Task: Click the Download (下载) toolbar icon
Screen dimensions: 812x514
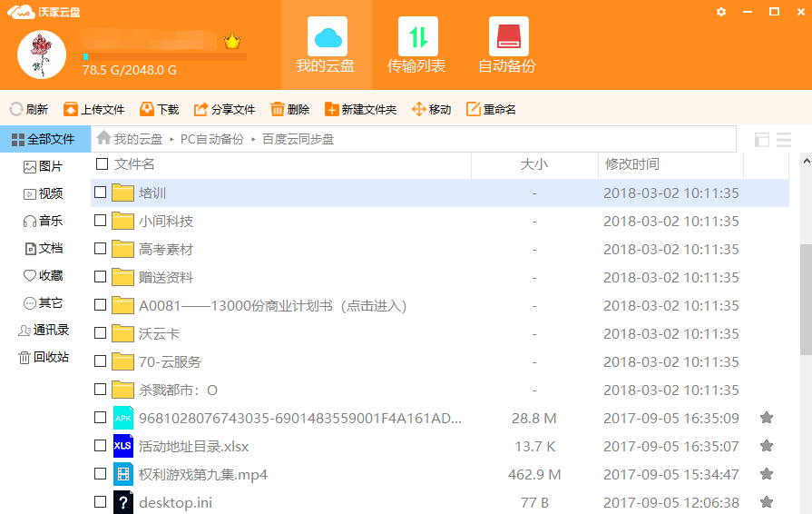Action: [x=147, y=109]
